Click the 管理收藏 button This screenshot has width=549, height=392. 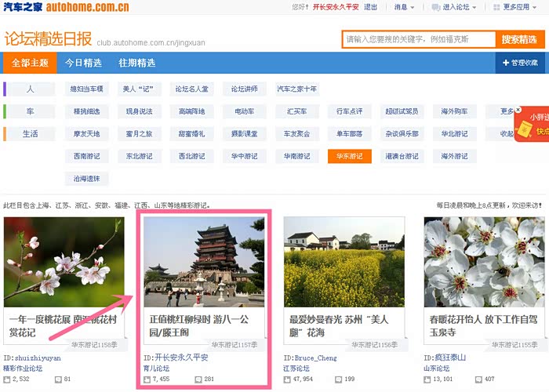(x=520, y=63)
